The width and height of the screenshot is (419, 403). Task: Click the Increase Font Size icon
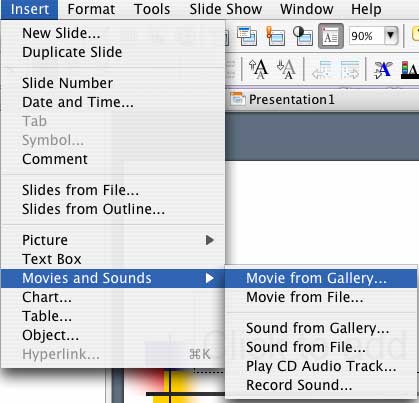[x=259, y=69]
